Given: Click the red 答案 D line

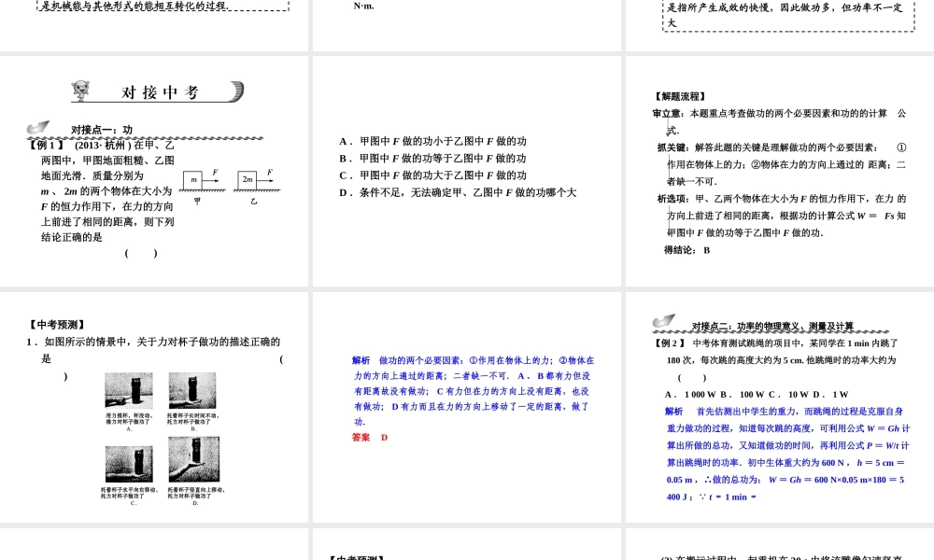Looking at the screenshot, I should click(370, 438).
